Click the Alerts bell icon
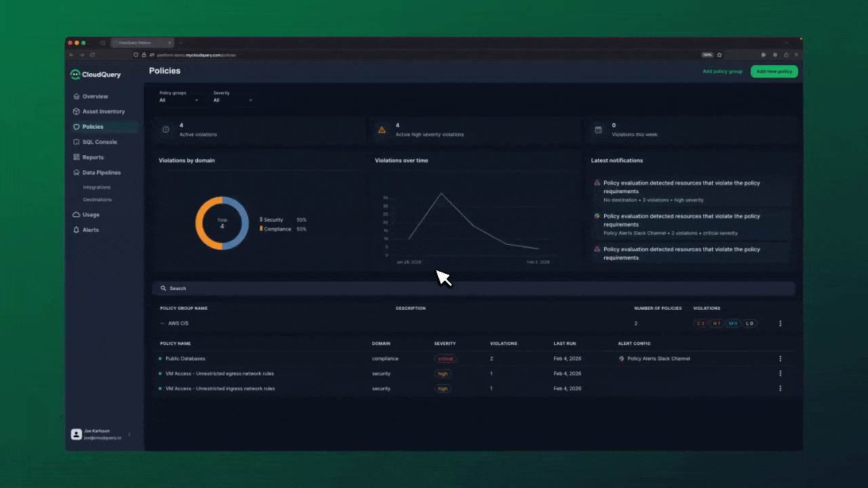Screen dimensions: 868x488 tap(77, 230)
